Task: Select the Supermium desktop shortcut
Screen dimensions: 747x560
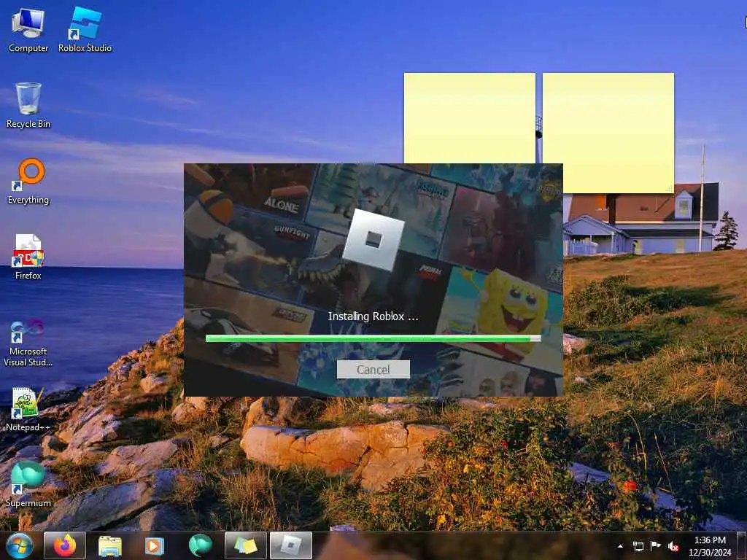Action: (x=28, y=484)
